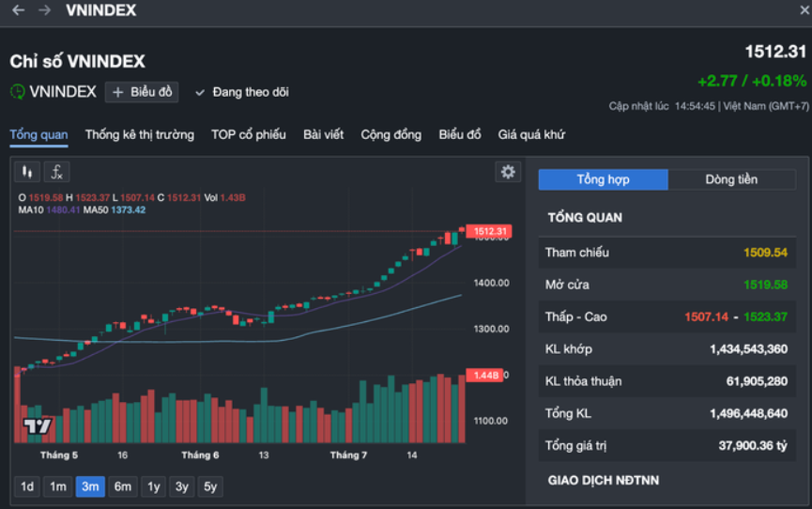Screen dimensions: 812x509
Task: Click the high value 1523.37
Action: [x=765, y=316]
